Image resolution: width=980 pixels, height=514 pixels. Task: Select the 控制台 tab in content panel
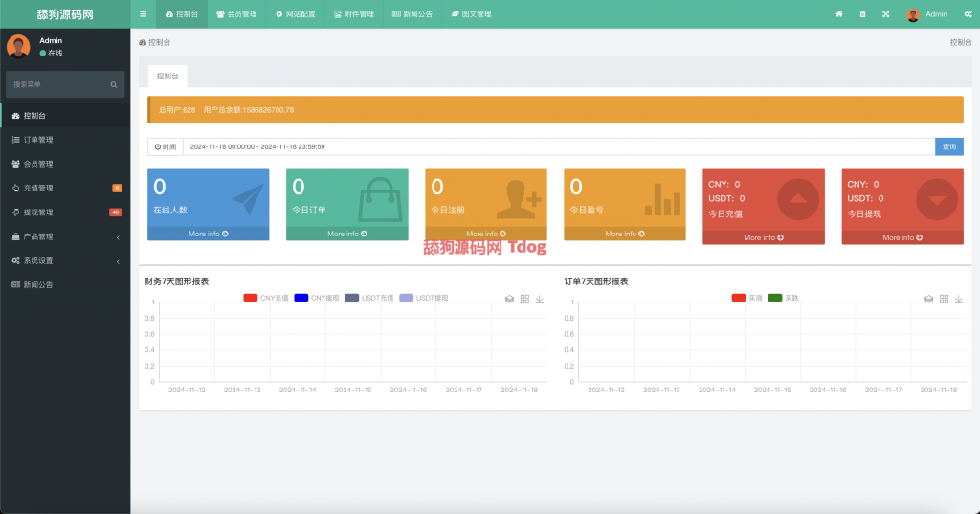167,76
